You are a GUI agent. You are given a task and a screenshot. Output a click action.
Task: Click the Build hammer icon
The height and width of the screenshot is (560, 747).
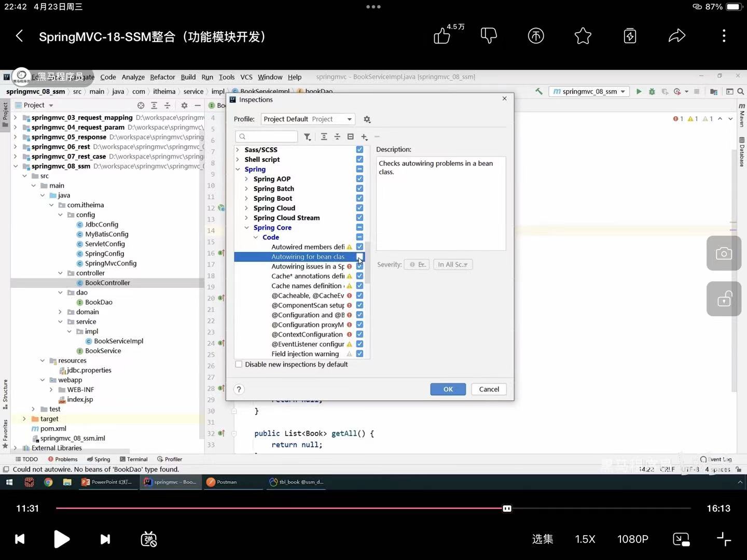coord(539,91)
